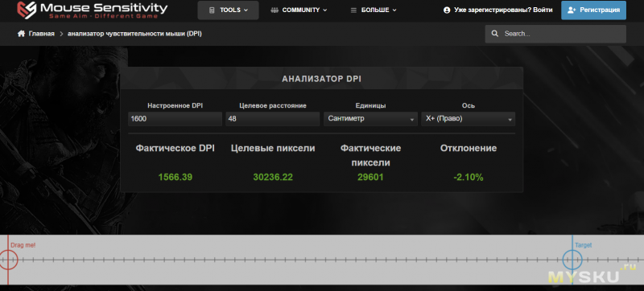Click the hamburger icon beside БОЛЬШЕ

click(353, 10)
